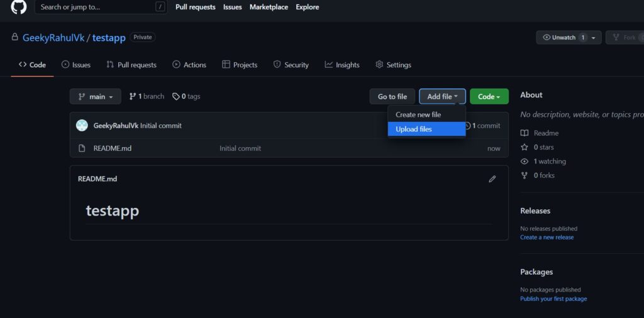Open the repository Pull requests tab
This screenshot has height=318, width=644.
pyautogui.click(x=131, y=65)
